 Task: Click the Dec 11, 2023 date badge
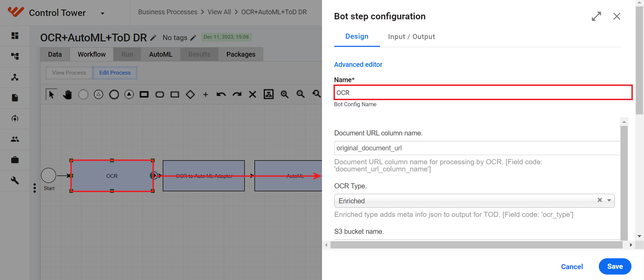[x=226, y=37]
